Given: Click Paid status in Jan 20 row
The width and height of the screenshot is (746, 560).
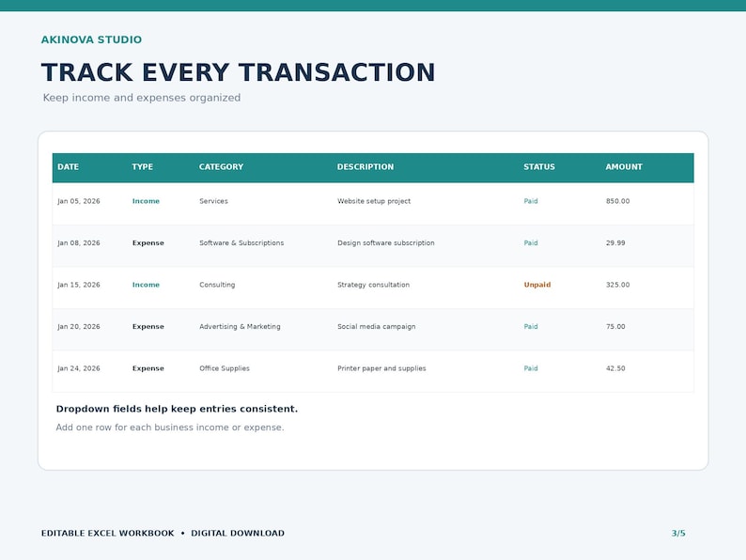Looking at the screenshot, I should click(531, 327).
